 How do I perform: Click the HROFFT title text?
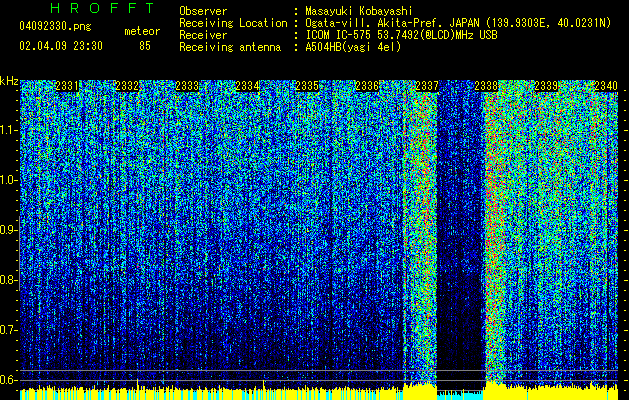103,8
